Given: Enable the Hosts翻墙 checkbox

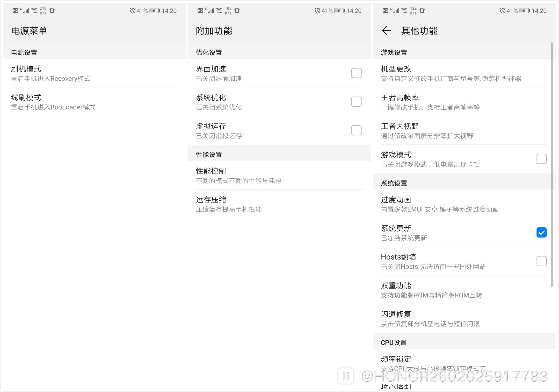Looking at the screenshot, I should coord(541,261).
